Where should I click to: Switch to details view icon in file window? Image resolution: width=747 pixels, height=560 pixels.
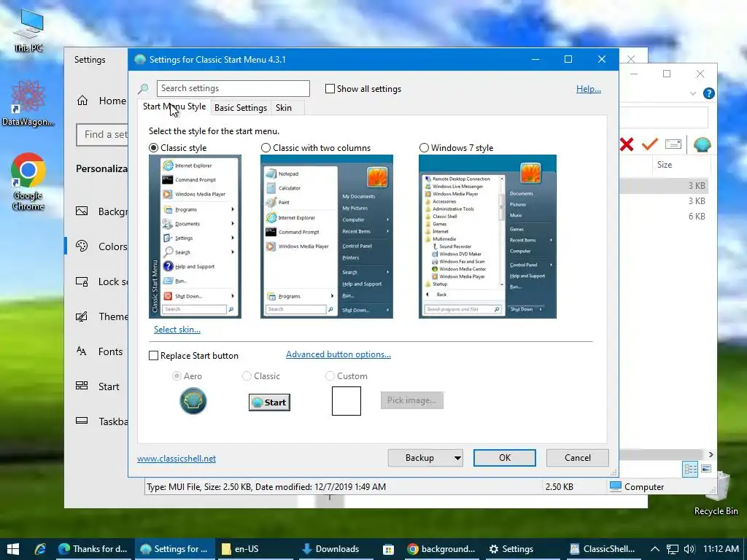[x=690, y=469]
